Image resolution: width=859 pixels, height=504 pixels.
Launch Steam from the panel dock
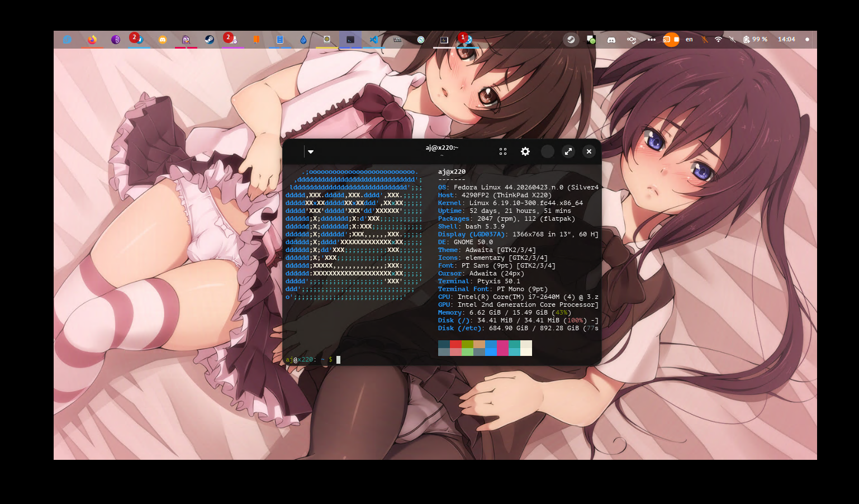[x=210, y=40]
